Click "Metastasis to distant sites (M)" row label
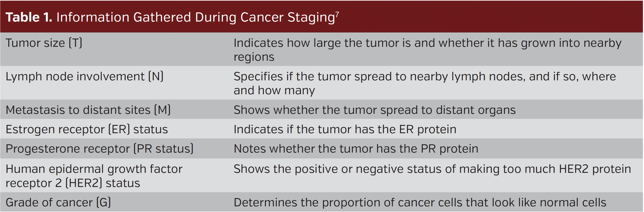The image size is (644, 212). click(x=88, y=110)
